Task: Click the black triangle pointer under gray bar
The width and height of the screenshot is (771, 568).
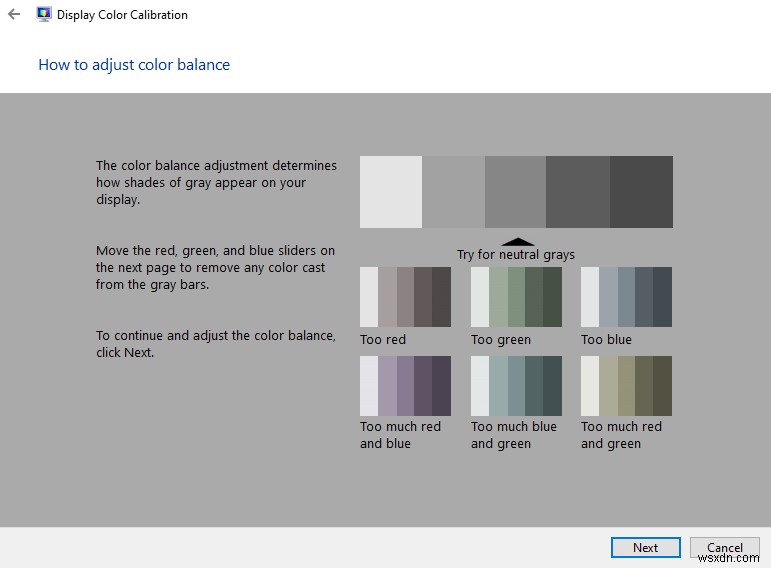Action: point(517,241)
